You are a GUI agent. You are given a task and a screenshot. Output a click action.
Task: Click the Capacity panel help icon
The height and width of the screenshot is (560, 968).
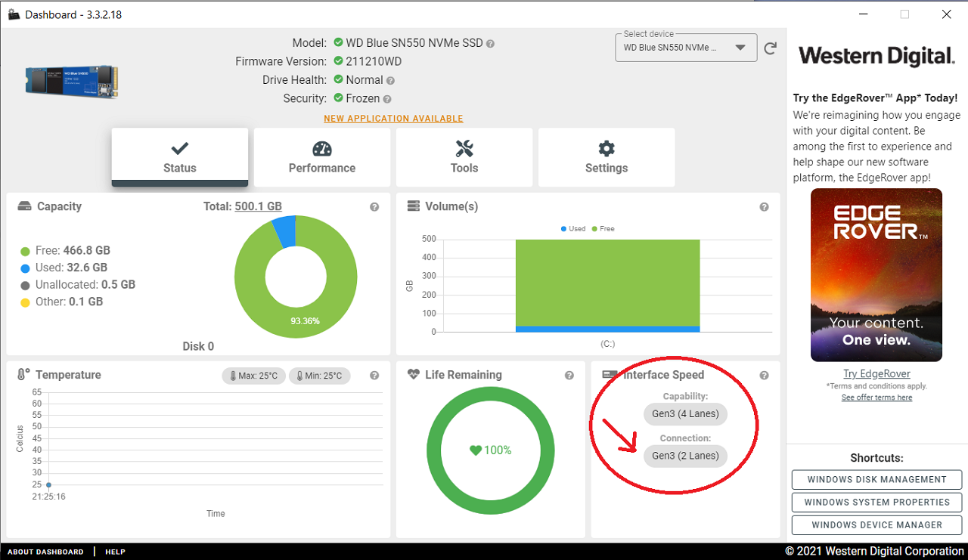tap(374, 207)
